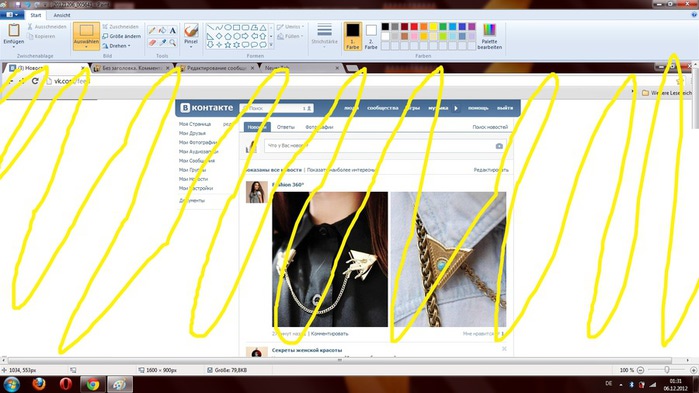Open the Palette bearbeiten color editor
The width and height of the screenshot is (699, 393).
point(489,37)
